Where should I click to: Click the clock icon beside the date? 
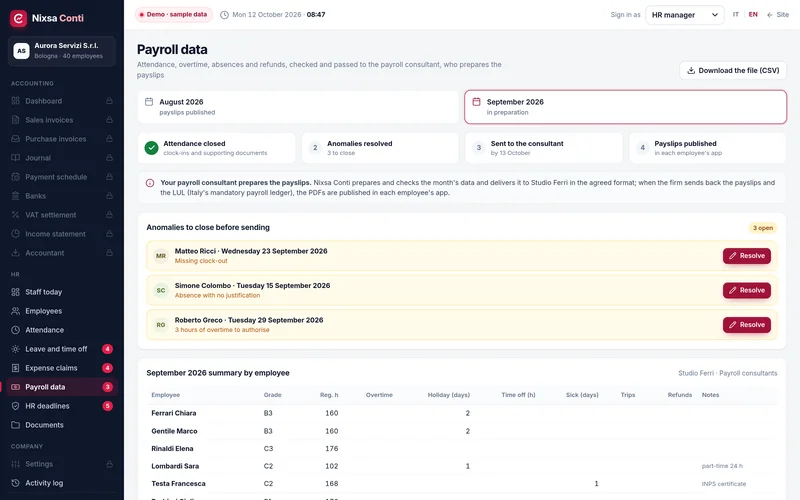[x=224, y=15]
